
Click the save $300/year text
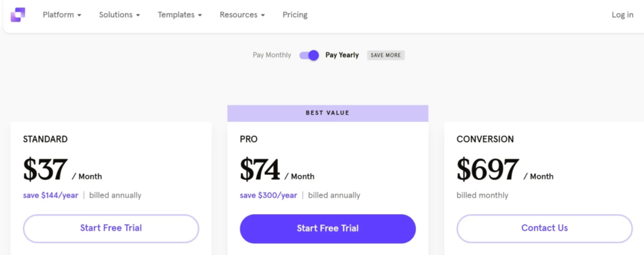point(268,195)
